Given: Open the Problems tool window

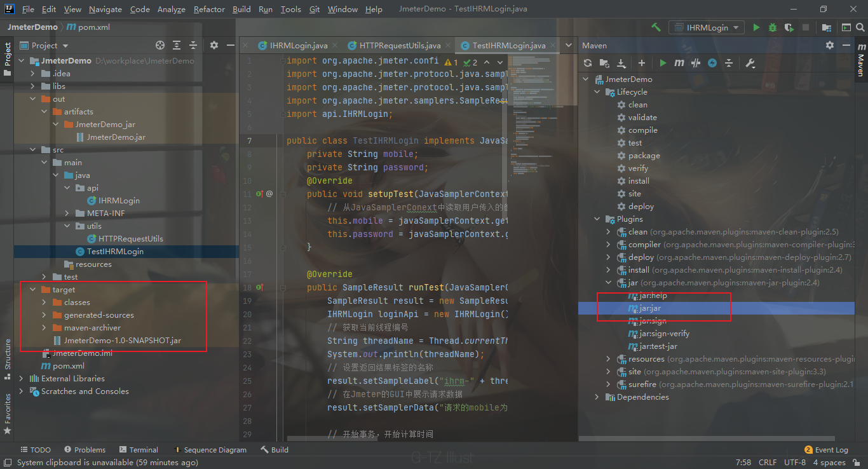Looking at the screenshot, I should point(85,450).
